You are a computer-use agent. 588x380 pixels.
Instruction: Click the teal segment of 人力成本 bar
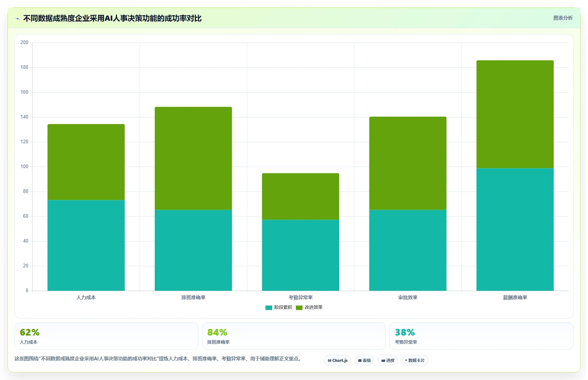86,246
